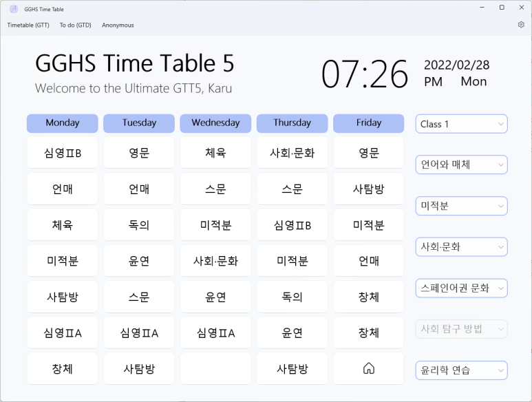Select the Thursday column header
The image size is (532, 402).
coord(292,123)
